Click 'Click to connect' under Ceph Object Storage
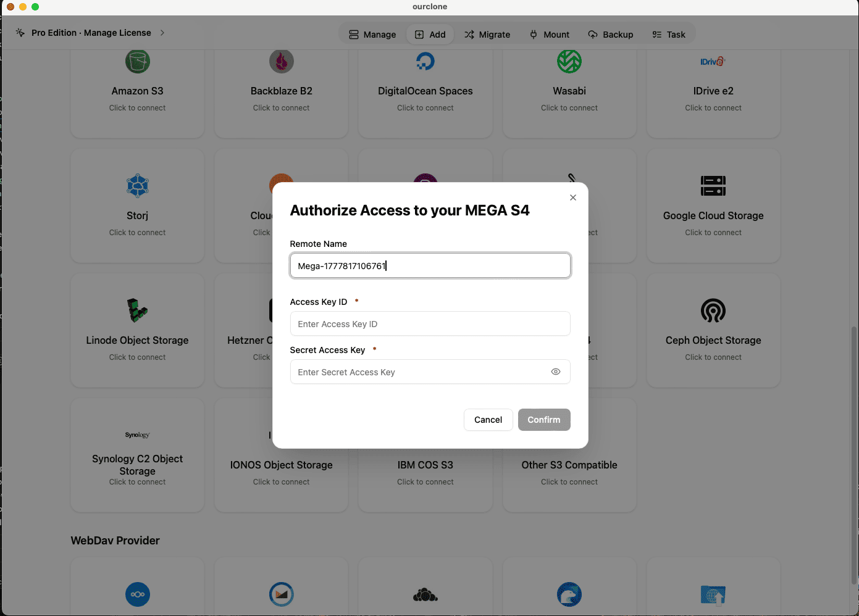This screenshot has height=616, width=859. point(713,357)
